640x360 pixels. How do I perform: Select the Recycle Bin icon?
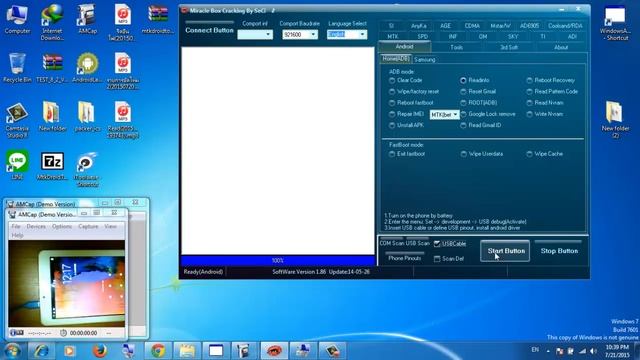pos(17,68)
